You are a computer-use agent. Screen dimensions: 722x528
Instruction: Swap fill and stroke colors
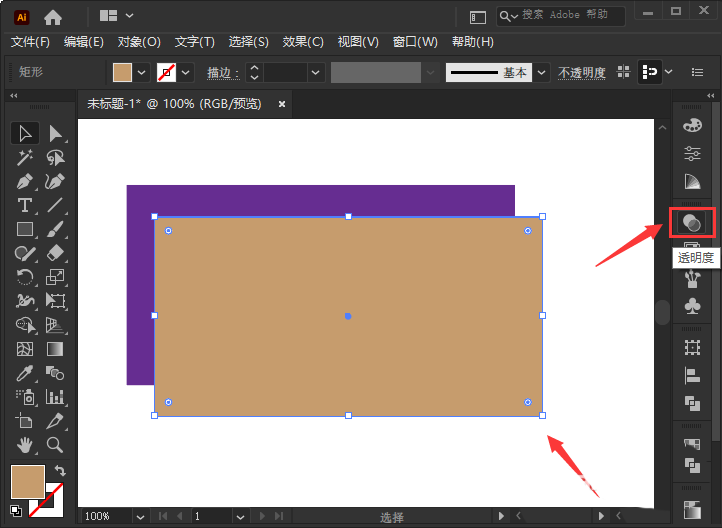60,470
